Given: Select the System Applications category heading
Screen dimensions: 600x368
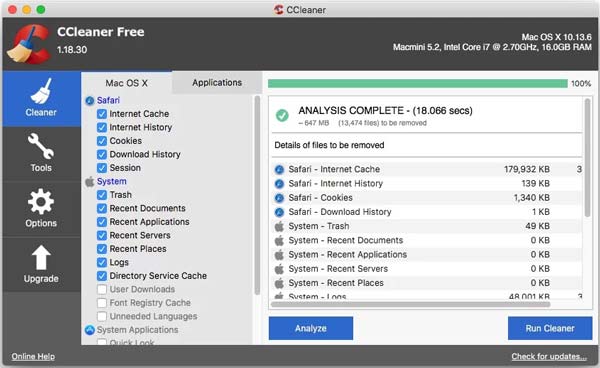Looking at the screenshot, I should (x=137, y=330).
